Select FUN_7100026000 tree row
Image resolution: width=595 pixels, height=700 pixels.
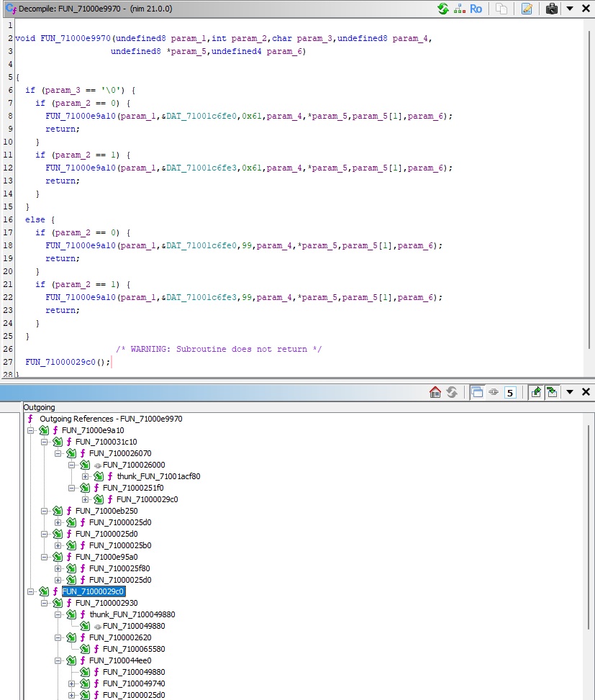[134, 465]
